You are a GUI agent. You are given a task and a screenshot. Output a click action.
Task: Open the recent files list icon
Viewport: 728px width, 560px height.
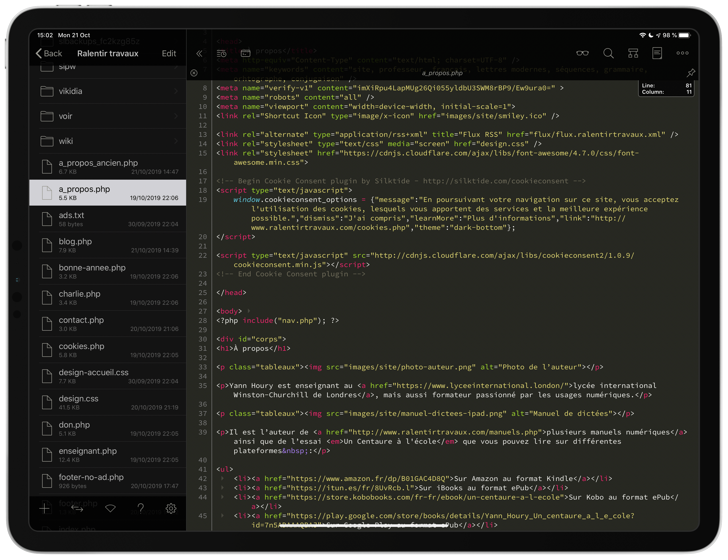(222, 53)
